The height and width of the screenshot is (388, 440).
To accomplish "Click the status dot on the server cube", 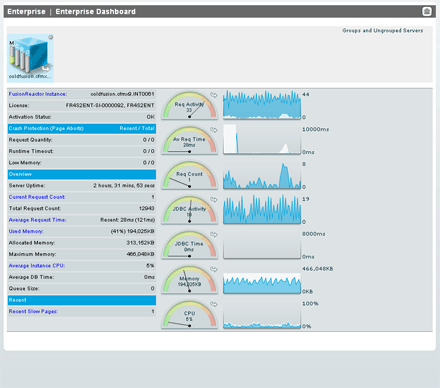I will 50,37.
